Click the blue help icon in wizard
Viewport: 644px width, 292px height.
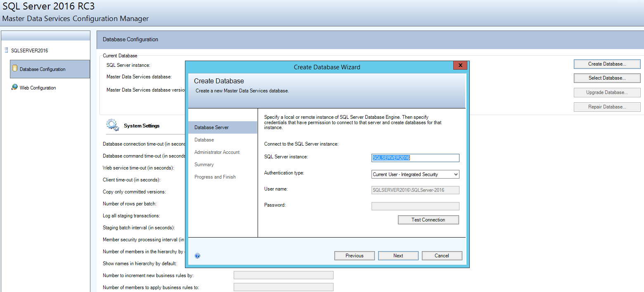[197, 256]
